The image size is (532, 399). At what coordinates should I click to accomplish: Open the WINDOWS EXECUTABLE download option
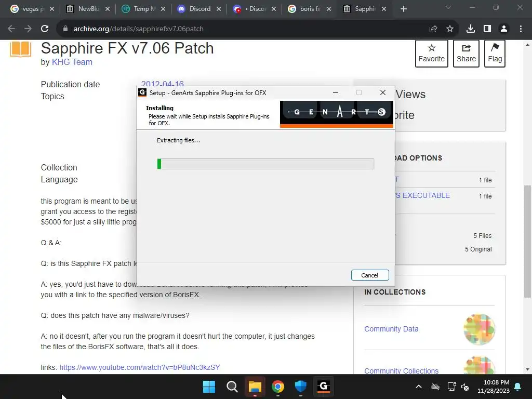coord(422,195)
